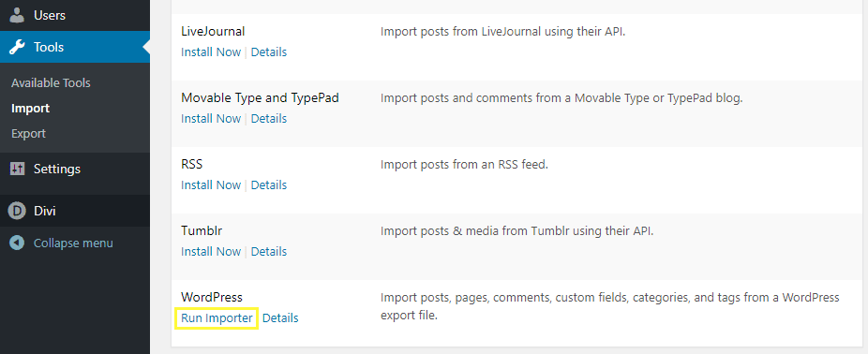Click the WordPress export file description text
868x354 pixels.
[x=610, y=307]
